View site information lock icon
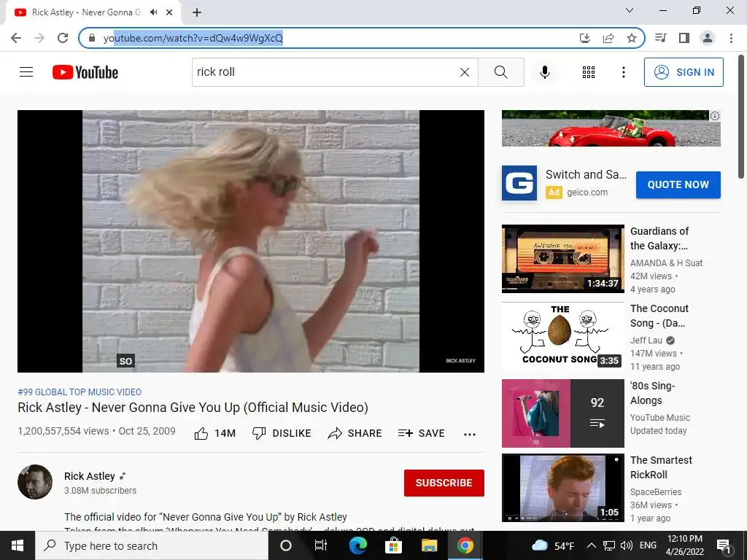 point(92,38)
